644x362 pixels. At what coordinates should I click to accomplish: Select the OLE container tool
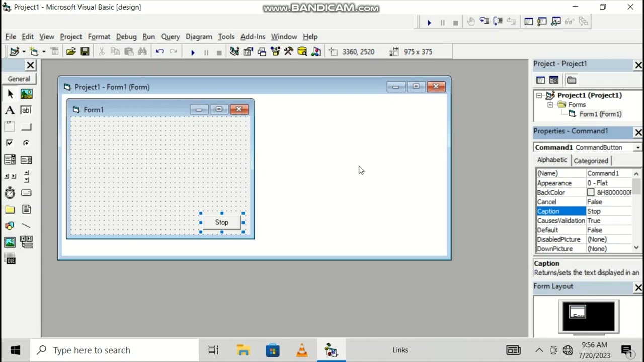[10, 259]
